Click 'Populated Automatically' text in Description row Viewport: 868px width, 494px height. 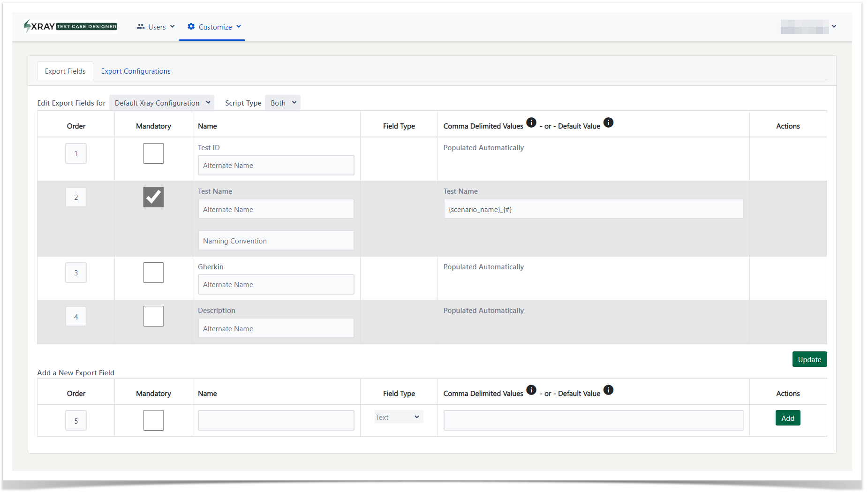click(x=483, y=311)
